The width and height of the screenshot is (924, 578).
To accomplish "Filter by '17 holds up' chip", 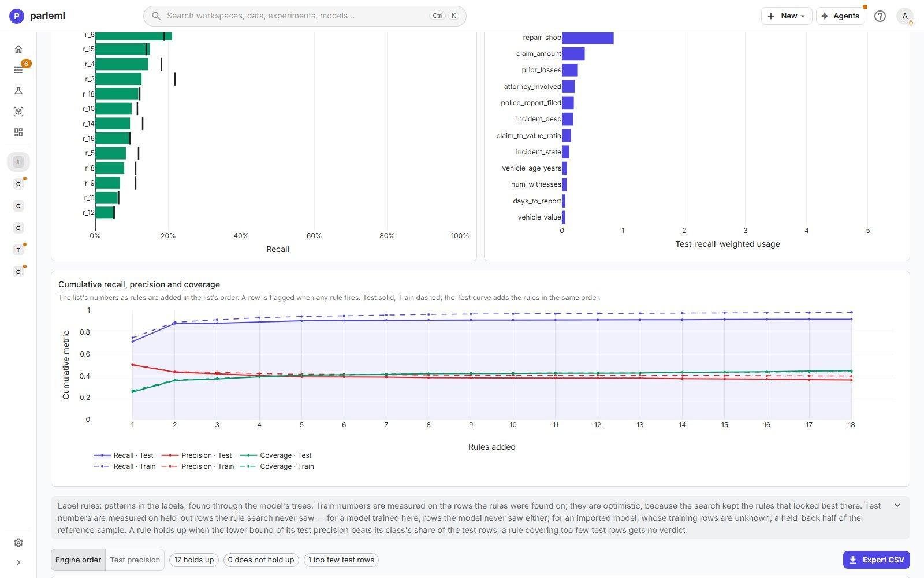I will click(194, 560).
